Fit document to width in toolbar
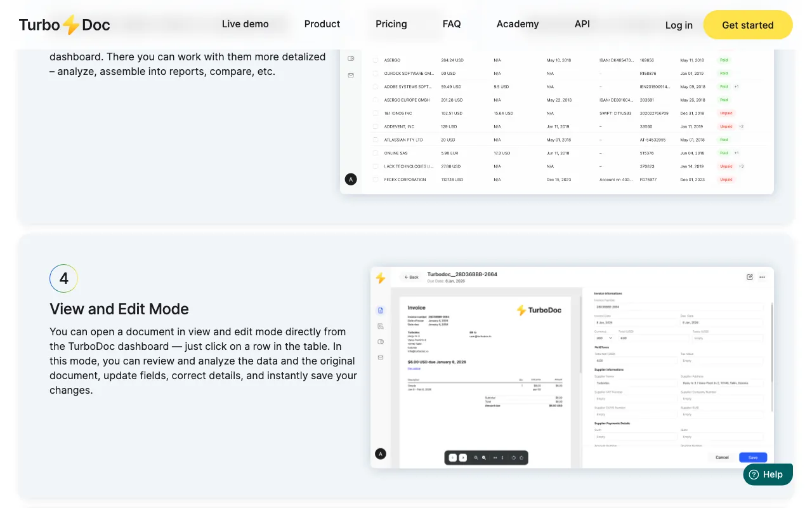This screenshot has height=508, width=812. pyautogui.click(x=495, y=457)
